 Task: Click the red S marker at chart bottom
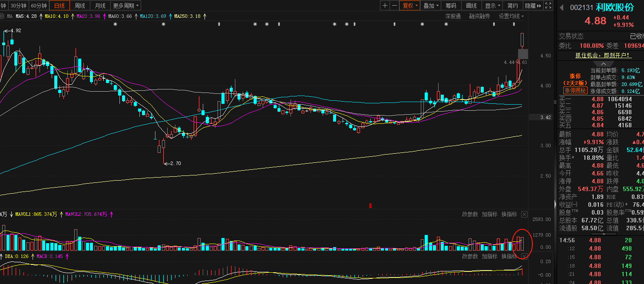click(x=370, y=205)
